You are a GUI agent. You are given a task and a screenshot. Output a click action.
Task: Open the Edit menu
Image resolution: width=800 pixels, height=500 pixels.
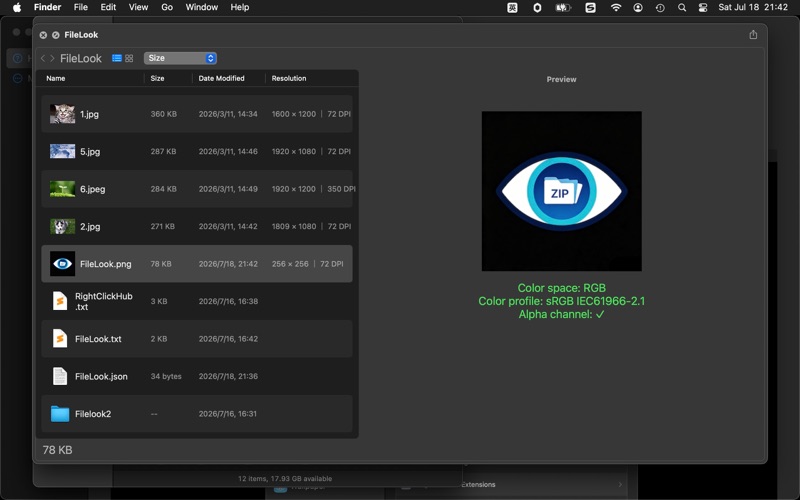(108, 7)
